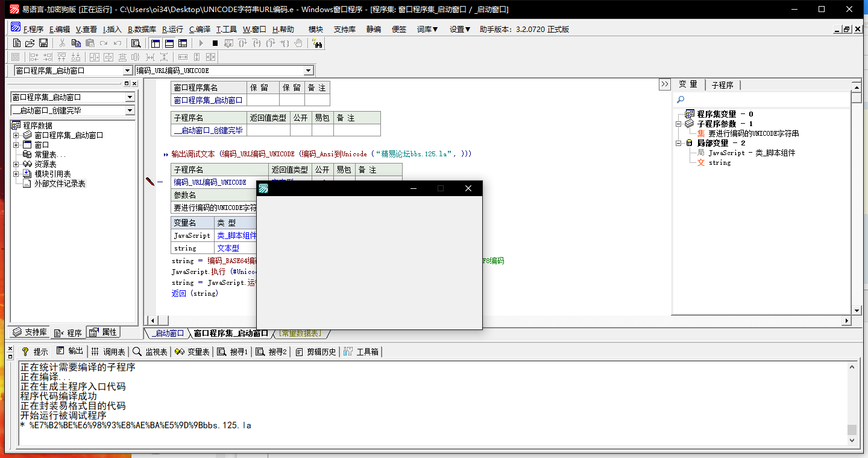
Task: Click the 模块 button in the menu bar
Action: (316, 29)
